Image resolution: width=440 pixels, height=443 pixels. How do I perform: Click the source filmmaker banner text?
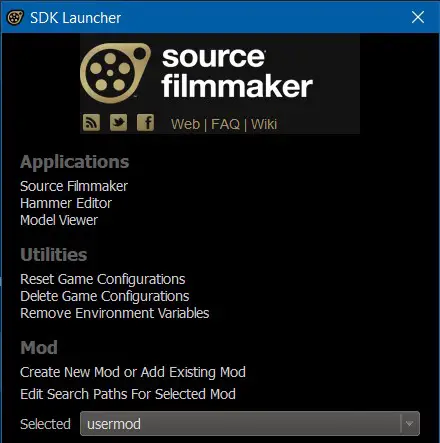click(237, 73)
